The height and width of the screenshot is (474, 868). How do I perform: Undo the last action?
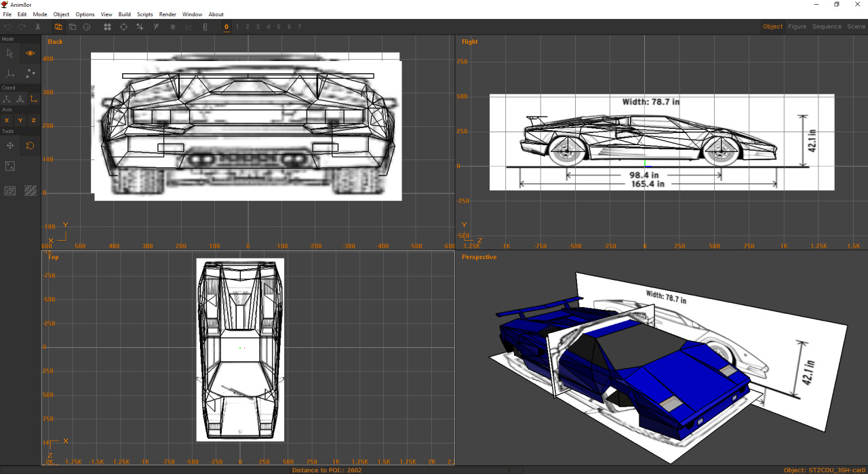pyautogui.click(x=7, y=26)
